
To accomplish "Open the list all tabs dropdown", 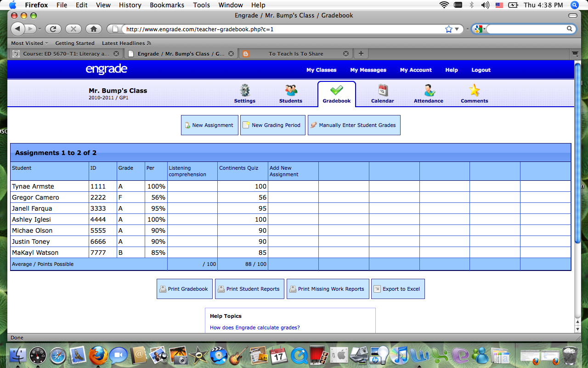I will coord(575,54).
